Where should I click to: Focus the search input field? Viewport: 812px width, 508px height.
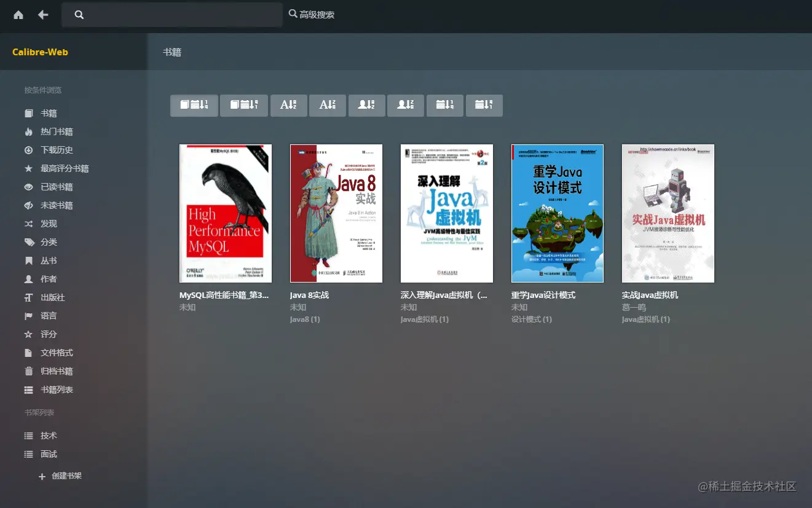tap(172, 15)
